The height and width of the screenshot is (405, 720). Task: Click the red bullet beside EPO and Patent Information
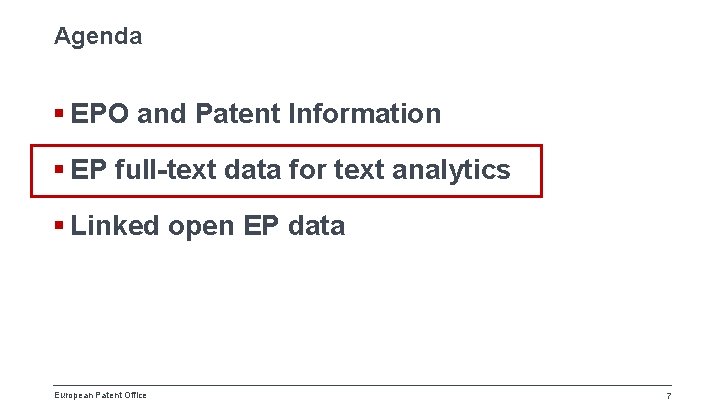click(59, 113)
